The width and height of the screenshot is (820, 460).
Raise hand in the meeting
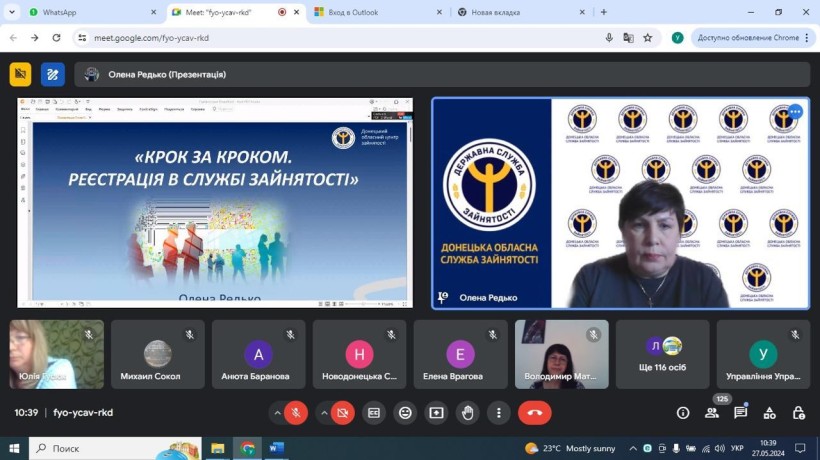click(468, 413)
